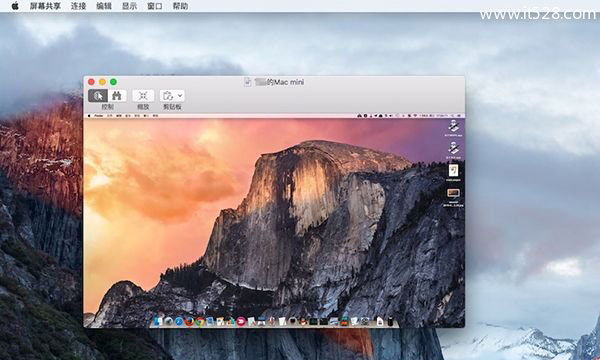This screenshot has height=360, width=600.
Task: Click the Wi-Fi status icon in the remote menu bar
Action: pos(415,116)
